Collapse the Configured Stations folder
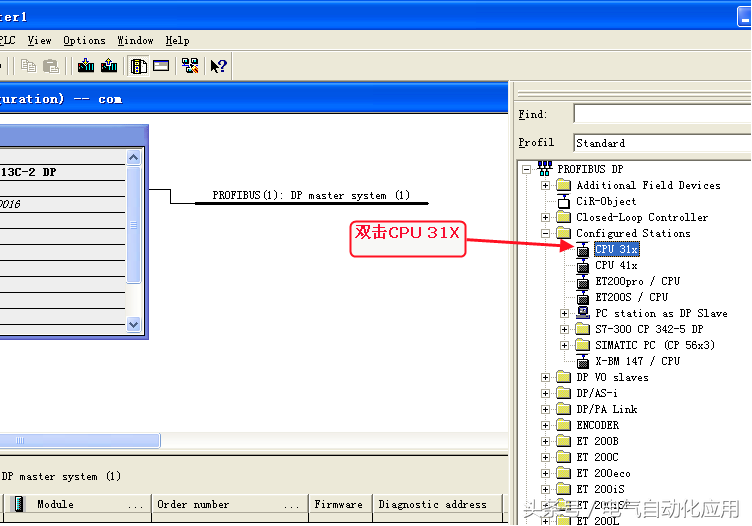752x526 pixels. tap(545, 233)
